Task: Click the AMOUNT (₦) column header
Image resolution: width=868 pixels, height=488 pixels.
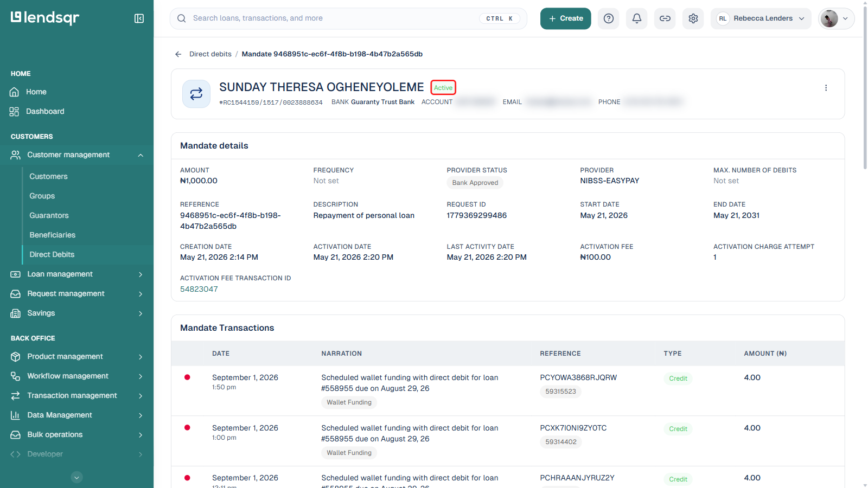Action: pos(765,354)
